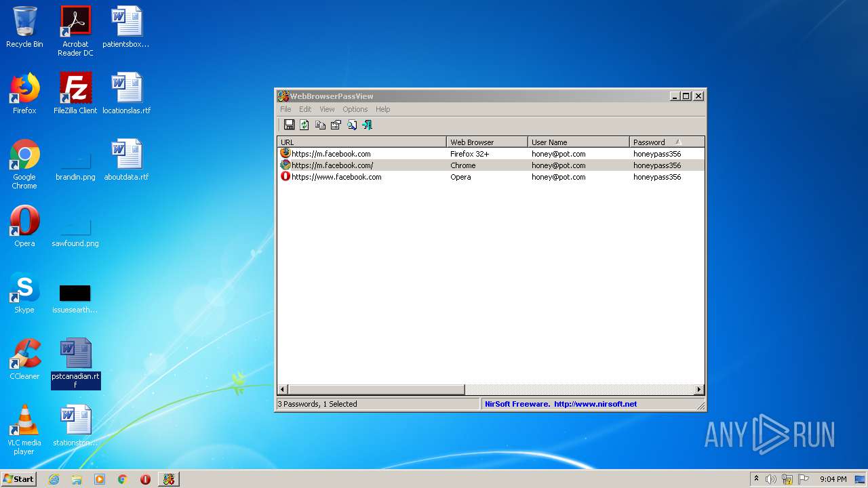Show hidden system tray icons
This screenshot has width=868, height=488.
tap(756, 479)
